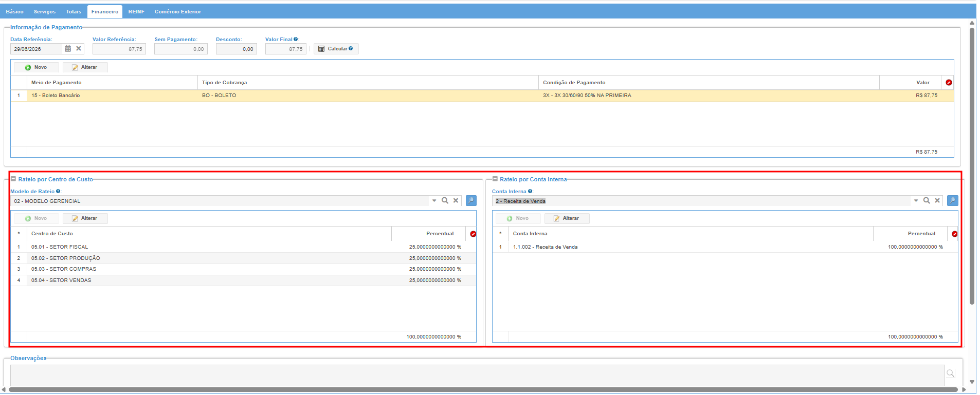Click the BO - BOLETO cell
The width and height of the screenshot is (980, 395).
(x=368, y=96)
